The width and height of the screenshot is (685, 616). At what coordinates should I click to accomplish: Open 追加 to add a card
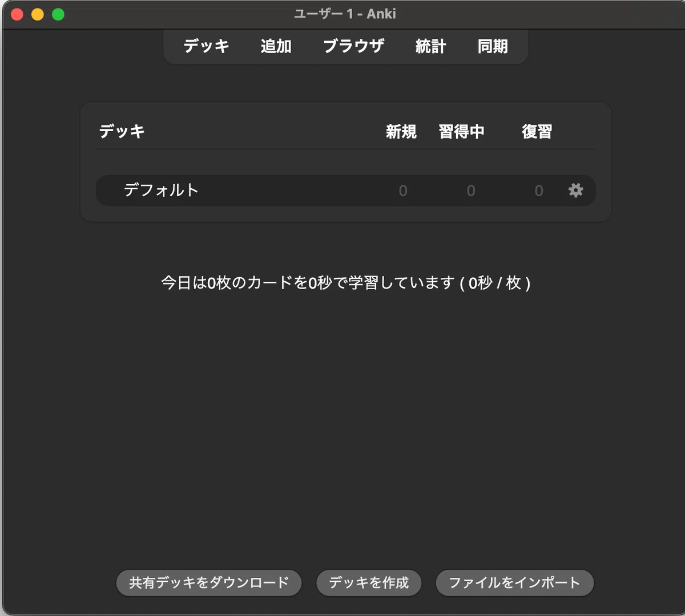[276, 46]
